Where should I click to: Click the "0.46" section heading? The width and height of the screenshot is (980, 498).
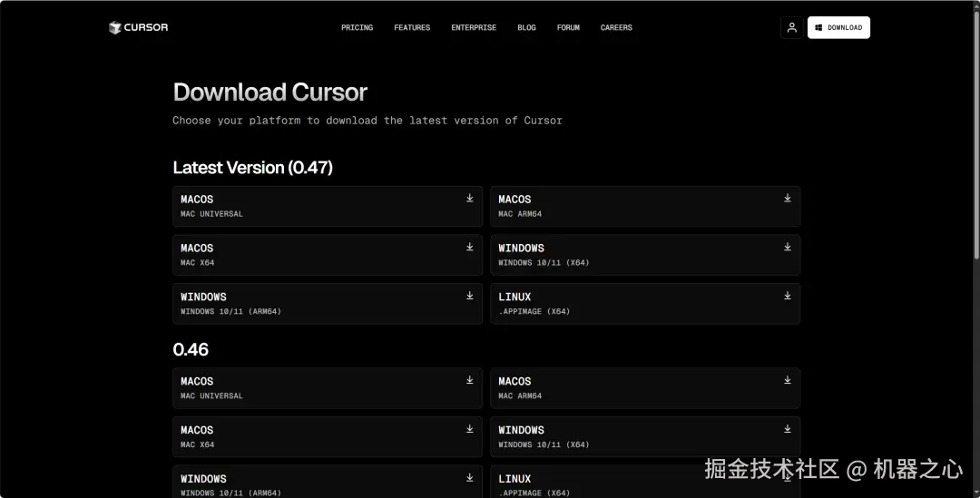click(191, 349)
